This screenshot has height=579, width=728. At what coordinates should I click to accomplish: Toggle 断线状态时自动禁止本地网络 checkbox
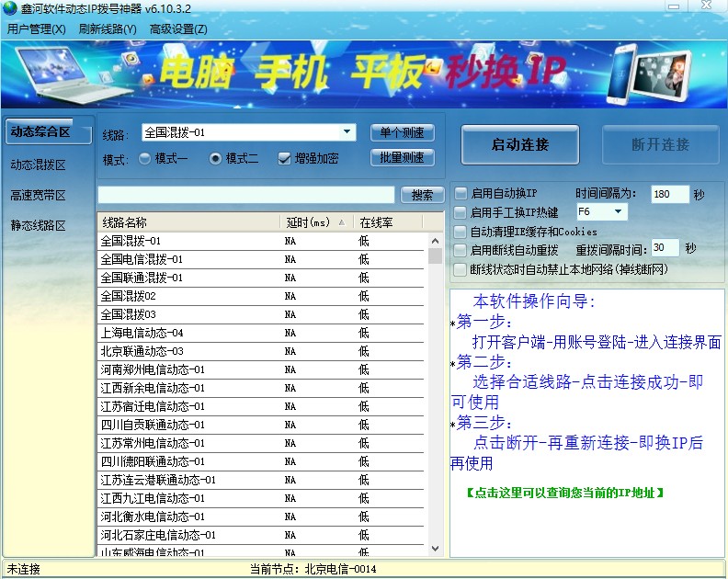pos(461,269)
